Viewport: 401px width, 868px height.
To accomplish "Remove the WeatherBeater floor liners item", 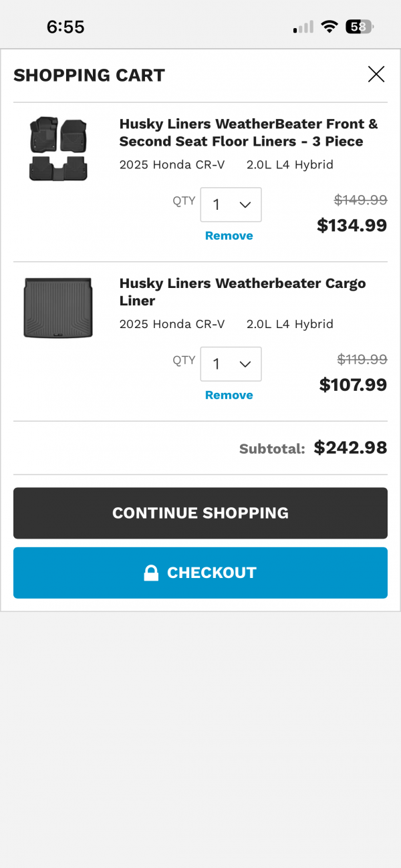I will [x=229, y=236].
